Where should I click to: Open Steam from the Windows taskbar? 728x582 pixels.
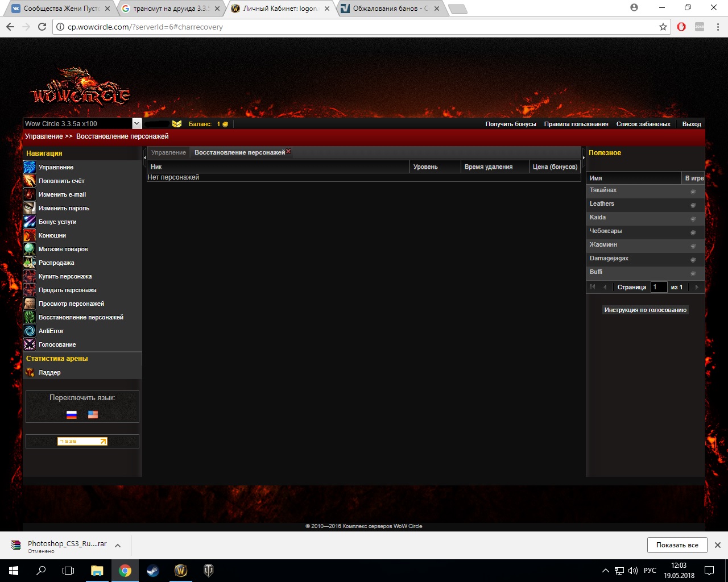153,571
